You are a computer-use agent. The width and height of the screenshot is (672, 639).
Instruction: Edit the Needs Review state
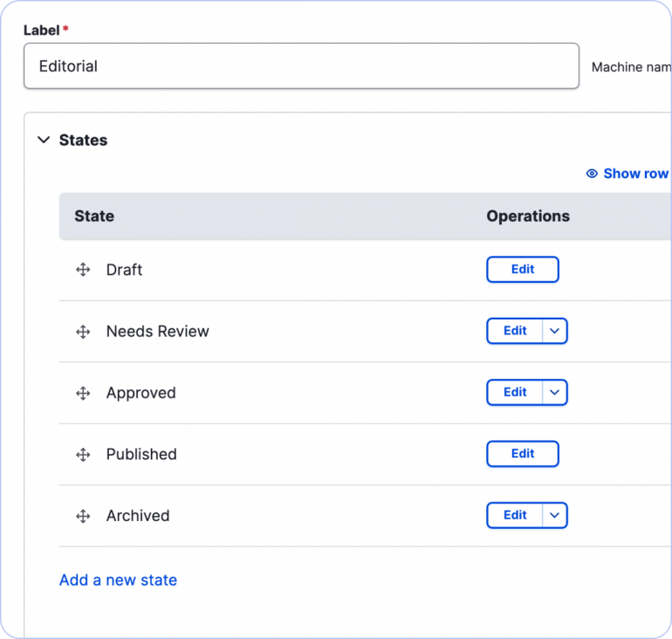(515, 331)
